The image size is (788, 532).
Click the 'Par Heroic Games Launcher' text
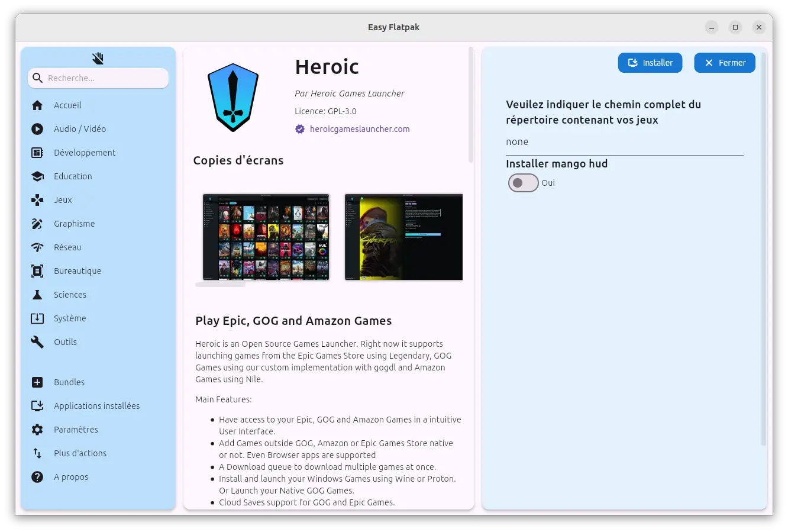tap(350, 93)
